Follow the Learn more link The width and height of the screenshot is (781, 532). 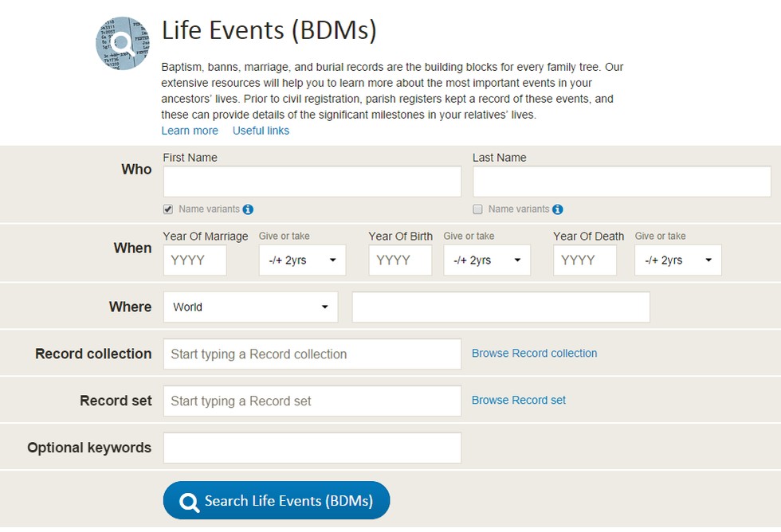pos(190,131)
